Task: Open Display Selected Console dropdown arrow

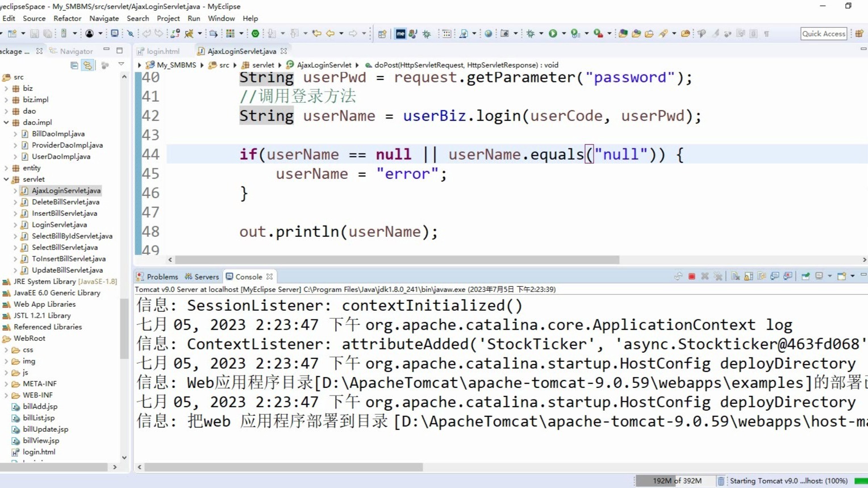Action: 829,277
